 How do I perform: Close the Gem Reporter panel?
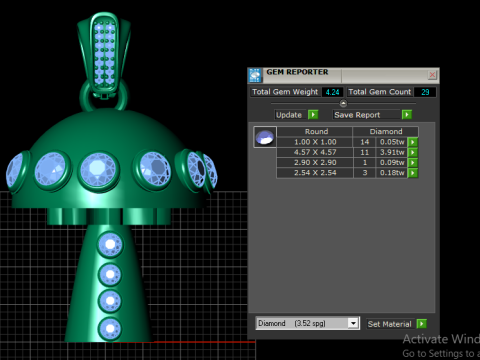(x=432, y=75)
